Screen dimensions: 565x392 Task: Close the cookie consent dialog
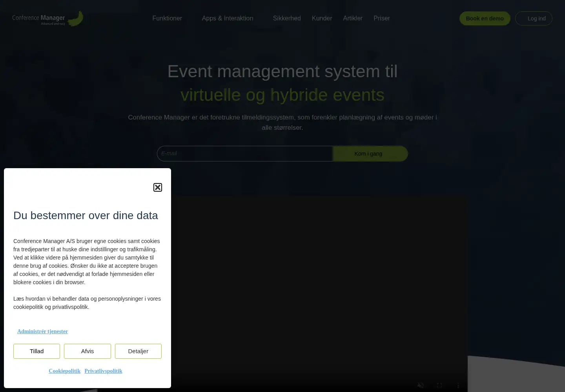pos(158,187)
